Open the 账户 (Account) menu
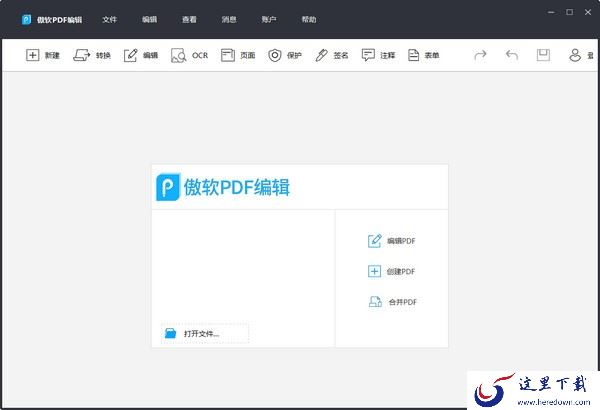 coord(269,20)
